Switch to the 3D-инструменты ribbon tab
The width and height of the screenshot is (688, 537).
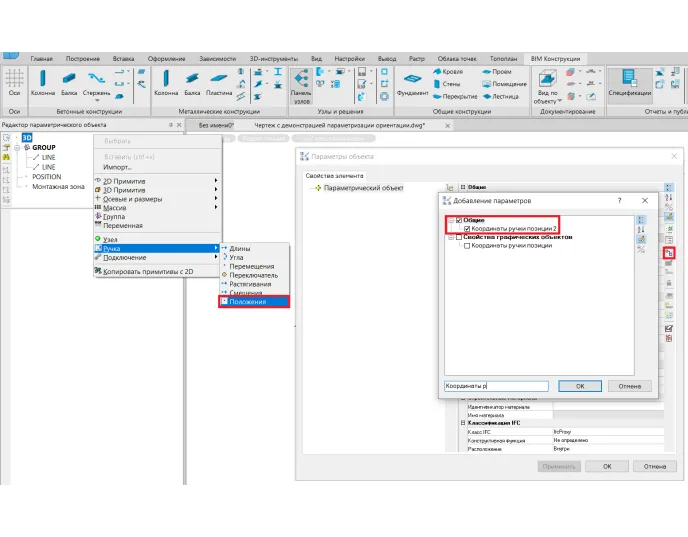pos(273,59)
